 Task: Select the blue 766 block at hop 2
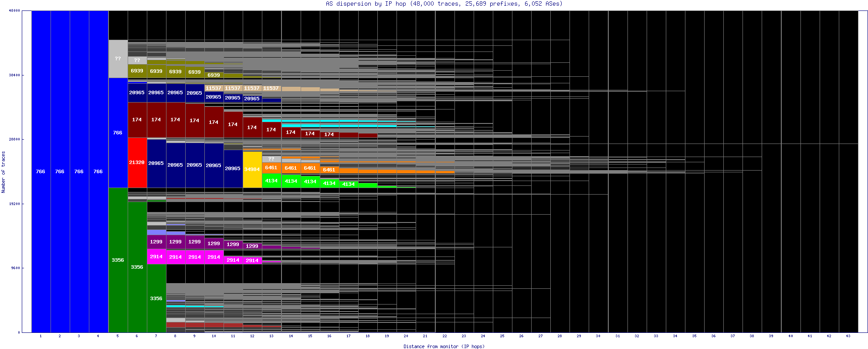tap(60, 171)
